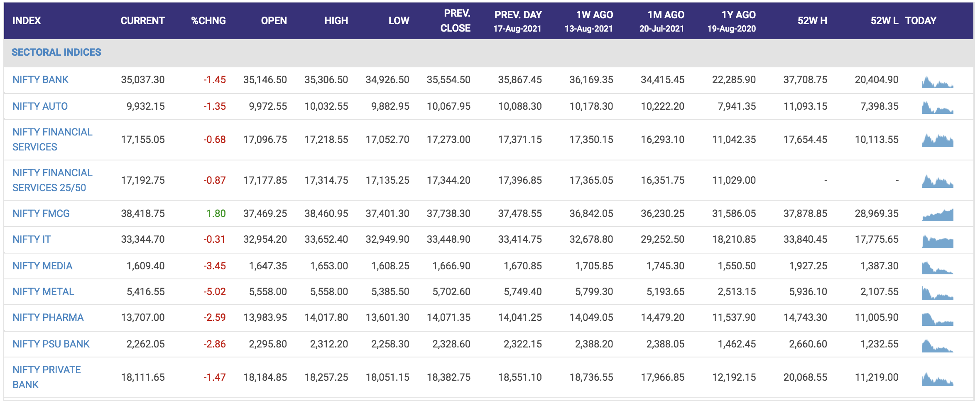Open the NIFTY BANK index link
The image size is (980, 404).
point(40,80)
